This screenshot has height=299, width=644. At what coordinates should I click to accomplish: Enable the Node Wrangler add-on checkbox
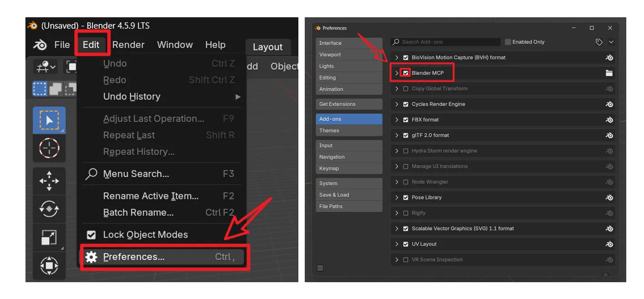(x=406, y=182)
